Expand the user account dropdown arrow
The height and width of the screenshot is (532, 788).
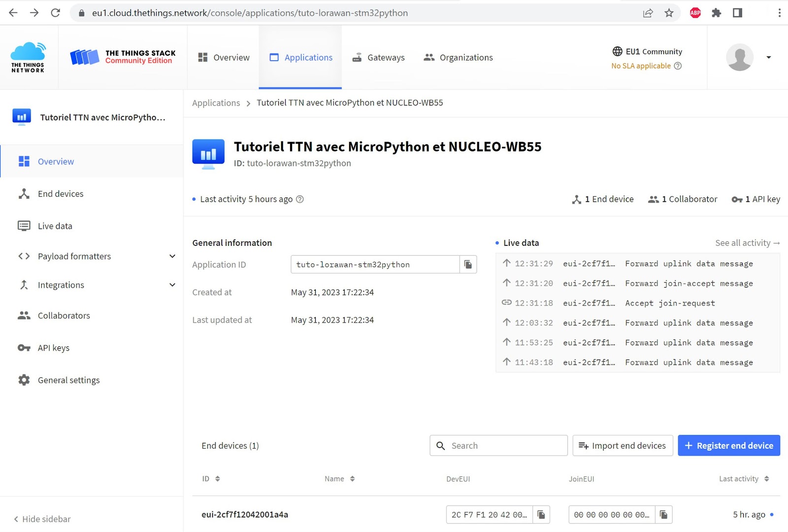768,57
